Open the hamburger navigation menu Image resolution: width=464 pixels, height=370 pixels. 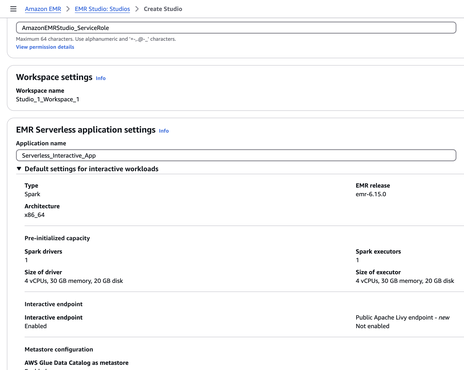[13, 9]
